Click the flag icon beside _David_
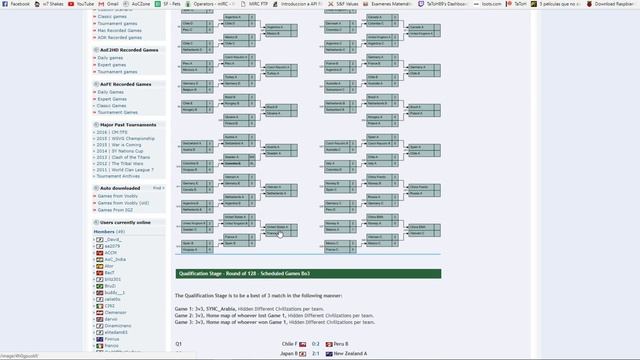640x360 pixels. (x=100, y=240)
